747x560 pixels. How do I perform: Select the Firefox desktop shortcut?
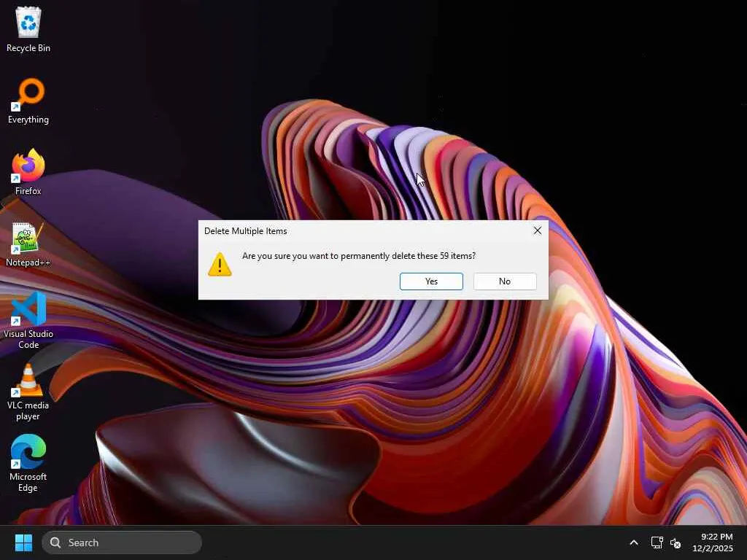pyautogui.click(x=28, y=172)
